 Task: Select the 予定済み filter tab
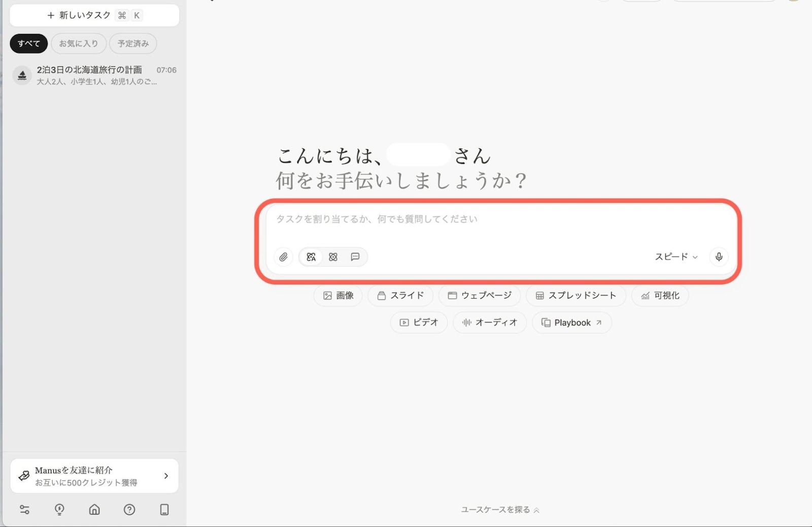(133, 44)
